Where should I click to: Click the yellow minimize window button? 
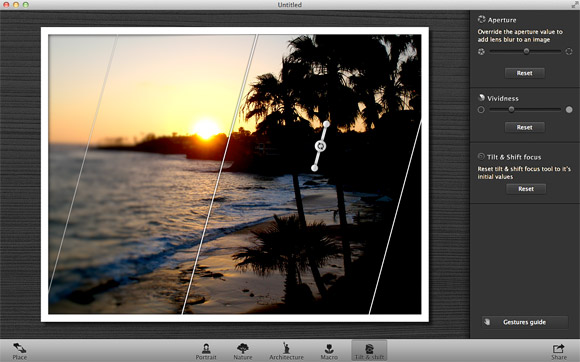click(16, 4)
